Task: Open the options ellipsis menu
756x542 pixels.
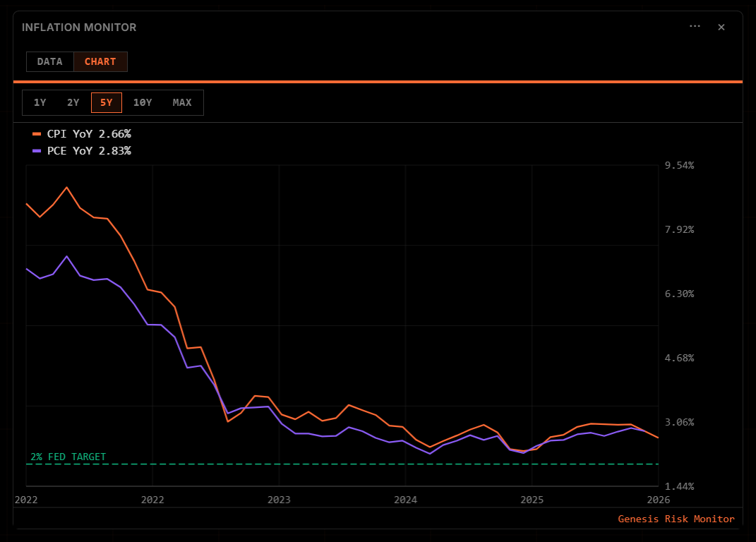Action: point(695,27)
